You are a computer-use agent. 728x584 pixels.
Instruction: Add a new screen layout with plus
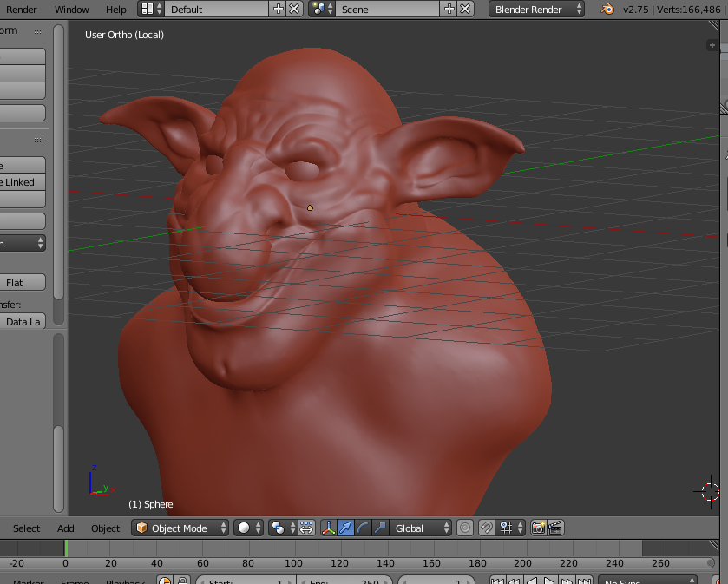pos(279,10)
